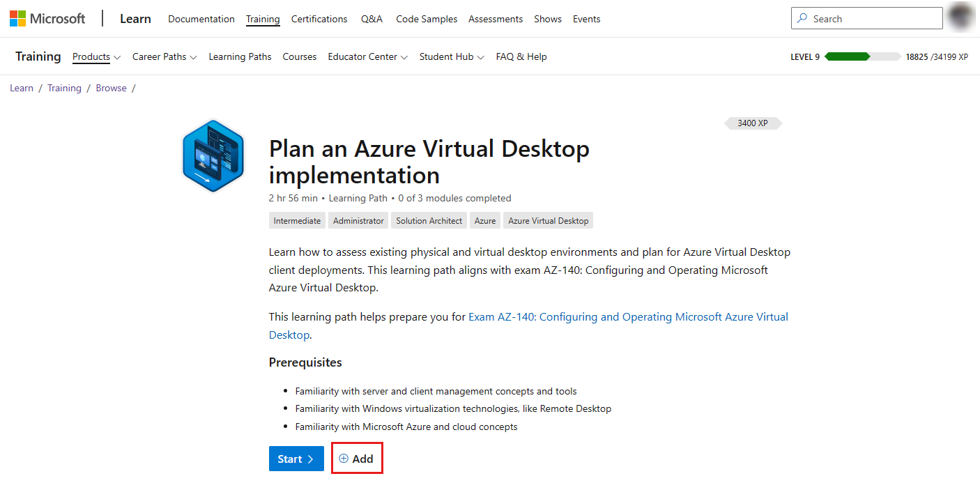The image size is (980, 483).
Task: Click the Learn brand link
Action: (135, 19)
